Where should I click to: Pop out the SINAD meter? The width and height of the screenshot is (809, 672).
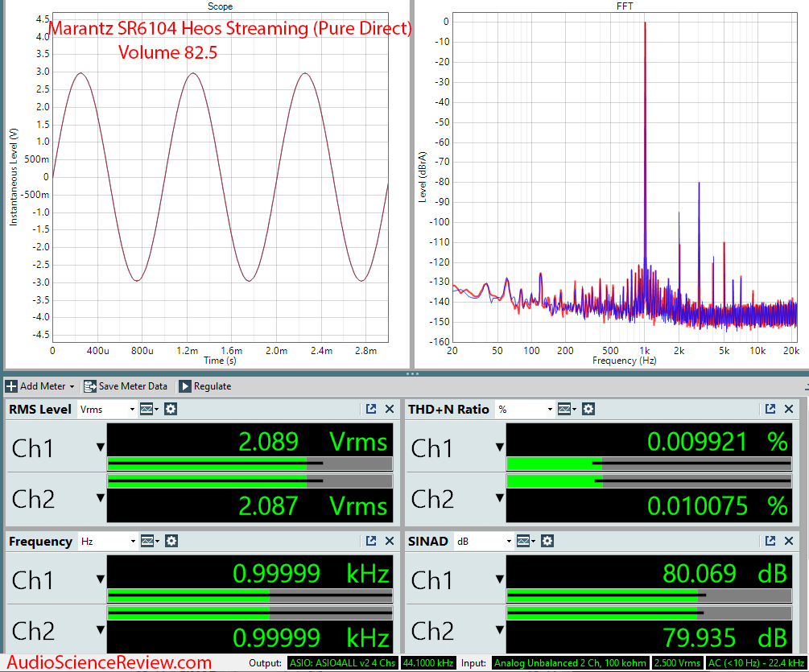coord(770,541)
